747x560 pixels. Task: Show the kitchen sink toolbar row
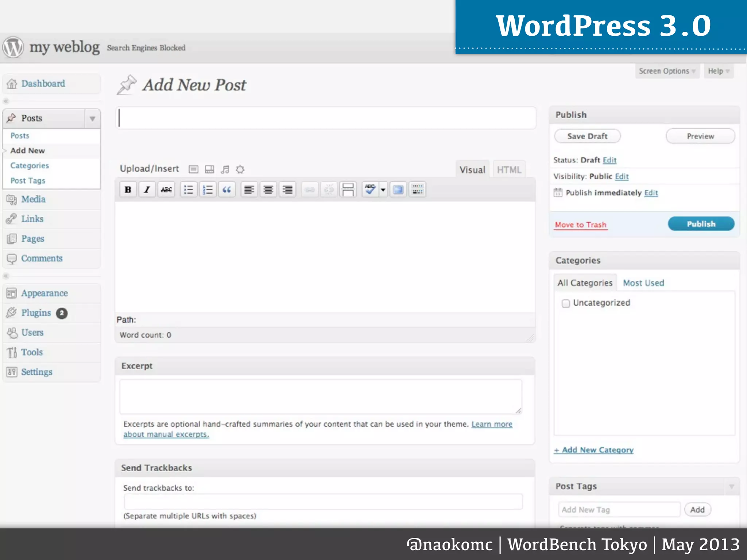417,190
